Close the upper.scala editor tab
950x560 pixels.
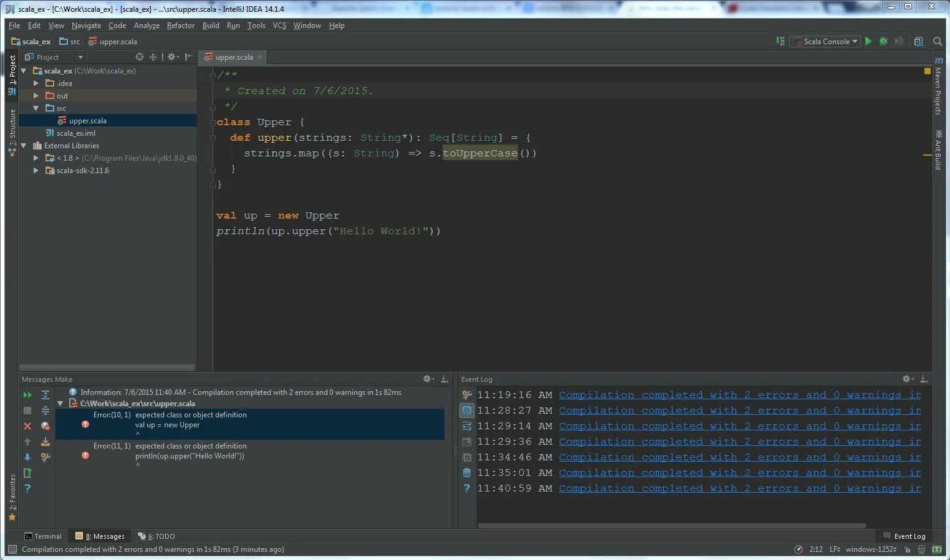260,57
